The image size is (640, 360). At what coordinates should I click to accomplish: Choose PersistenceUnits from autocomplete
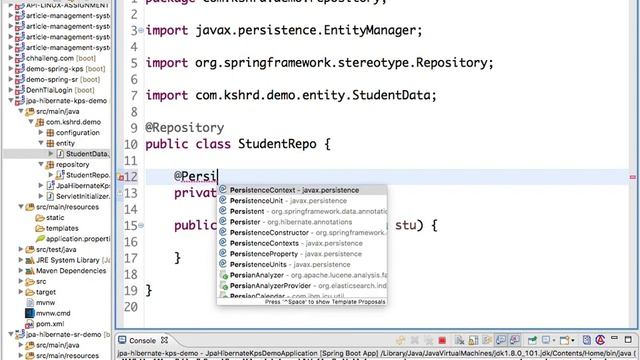click(302, 264)
